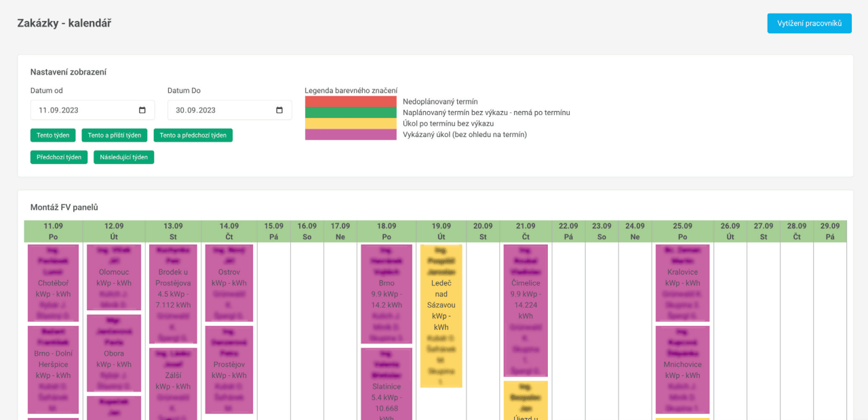Select Tento a předchozí týden range
Screen dimensions: 868x420
click(x=193, y=135)
